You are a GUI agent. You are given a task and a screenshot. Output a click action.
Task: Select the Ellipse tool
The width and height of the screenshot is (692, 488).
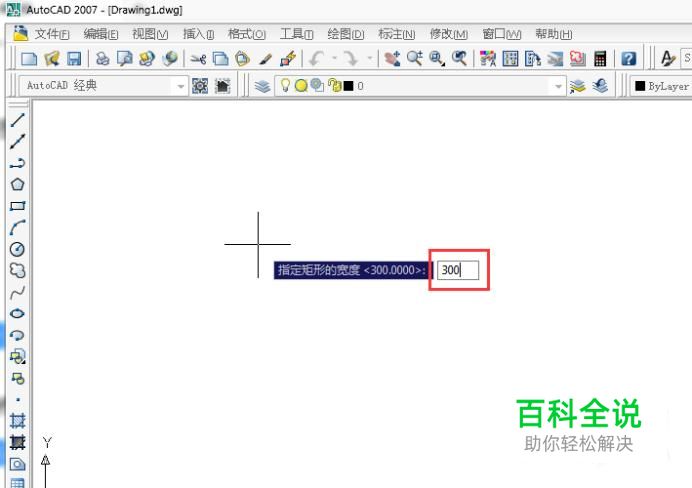(18, 314)
